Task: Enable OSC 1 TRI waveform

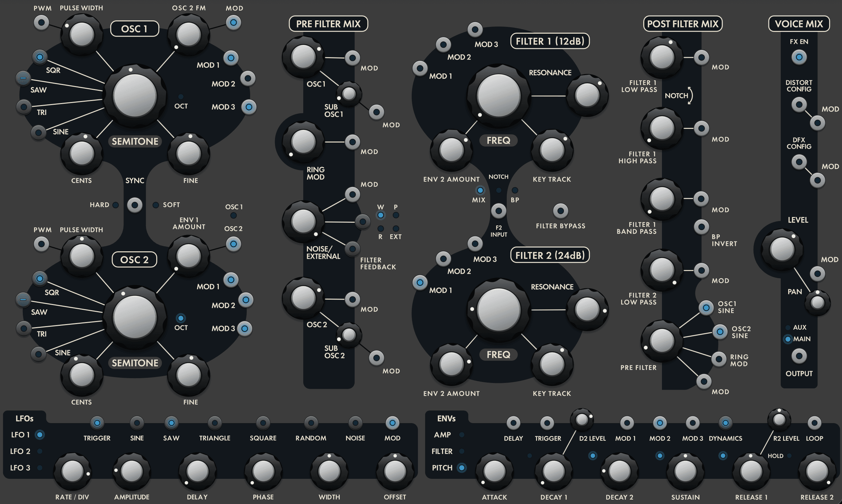Action: pos(24,107)
